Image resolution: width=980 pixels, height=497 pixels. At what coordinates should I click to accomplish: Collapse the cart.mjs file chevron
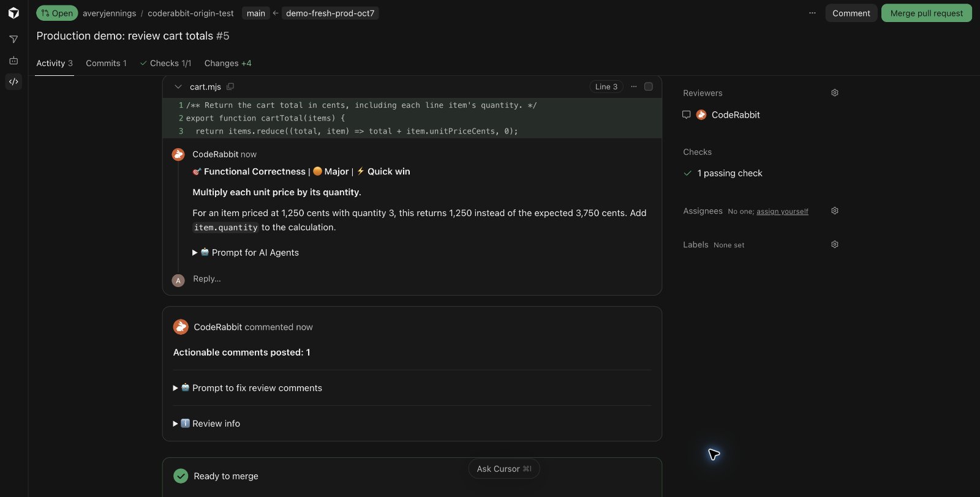point(178,87)
